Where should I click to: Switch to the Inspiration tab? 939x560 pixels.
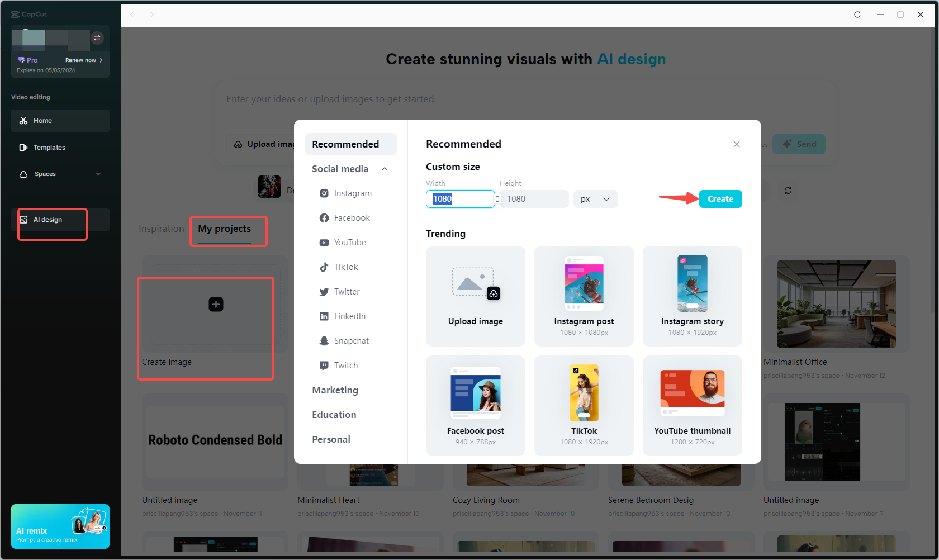[161, 229]
